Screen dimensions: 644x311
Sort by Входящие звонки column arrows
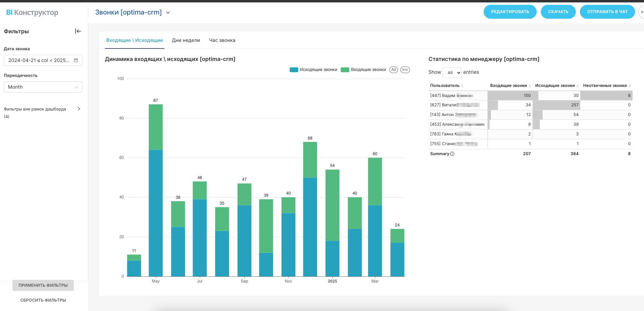[x=530, y=86]
